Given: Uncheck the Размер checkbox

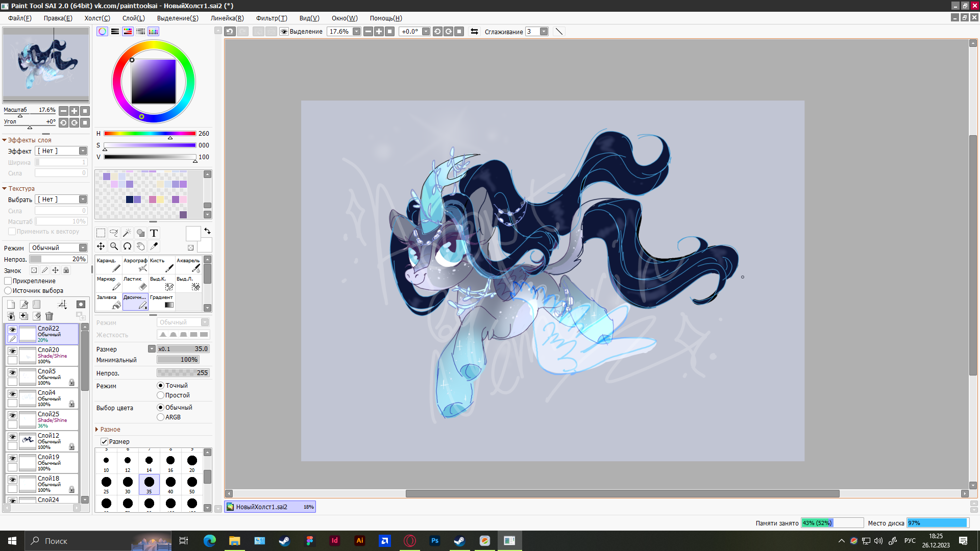Looking at the screenshot, I should [x=104, y=442].
